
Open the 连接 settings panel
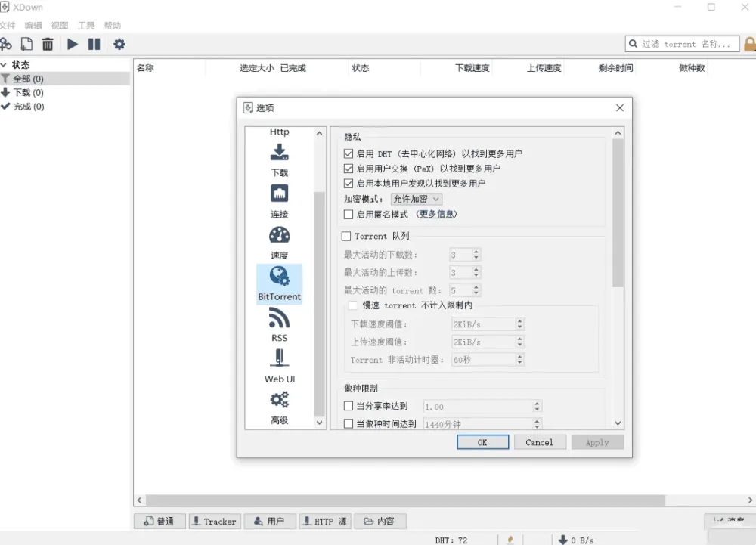[279, 201]
